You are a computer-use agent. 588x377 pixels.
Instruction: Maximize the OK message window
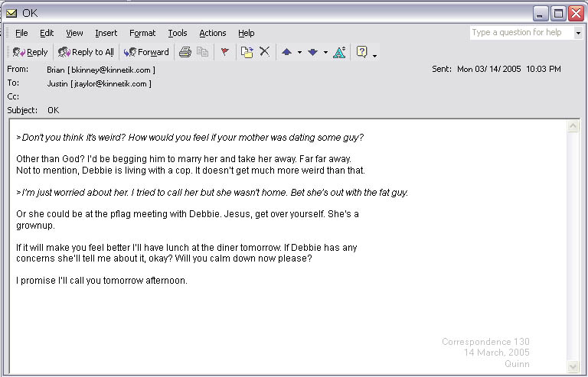click(x=558, y=14)
